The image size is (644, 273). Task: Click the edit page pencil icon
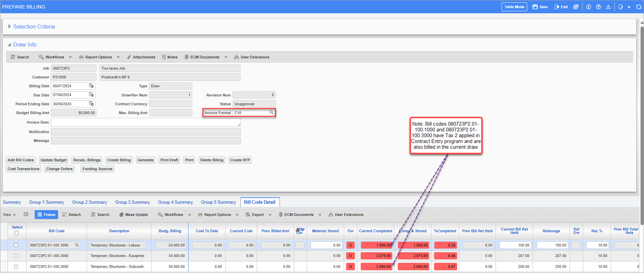point(621,7)
